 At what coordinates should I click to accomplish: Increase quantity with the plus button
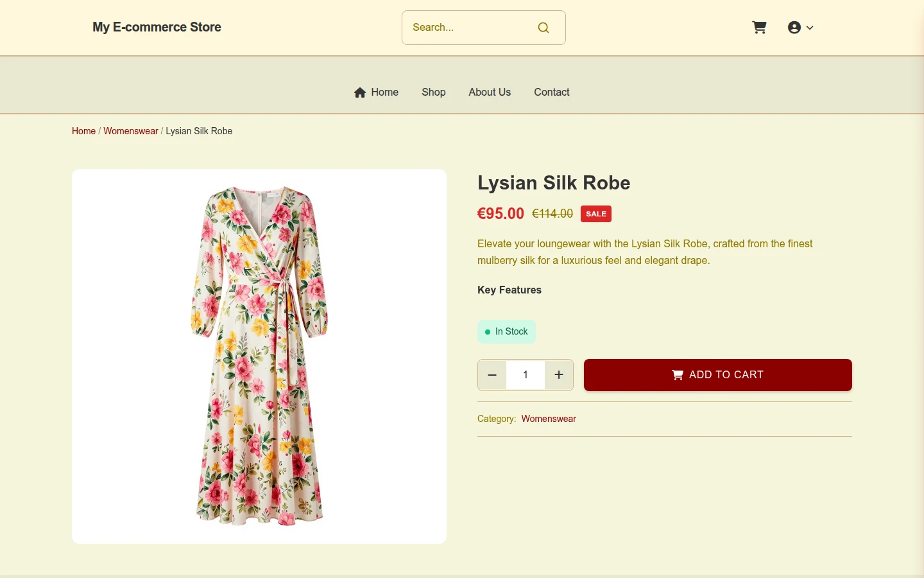[559, 375]
